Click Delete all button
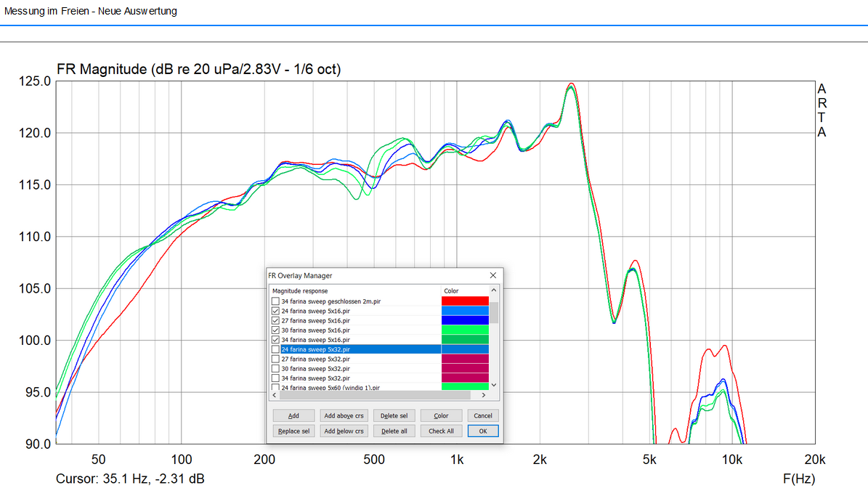The width and height of the screenshot is (868, 488). tap(394, 431)
